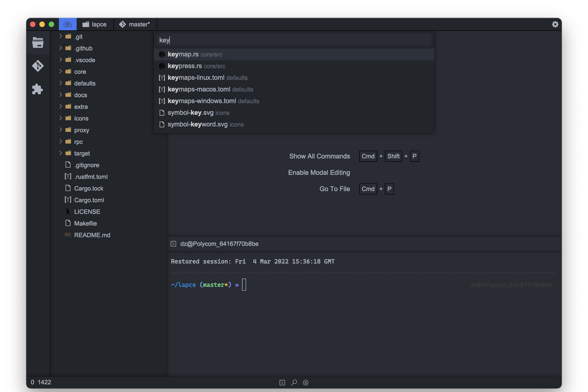Expand the docs folder chevron
This screenshot has width=588, height=392.
click(61, 95)
